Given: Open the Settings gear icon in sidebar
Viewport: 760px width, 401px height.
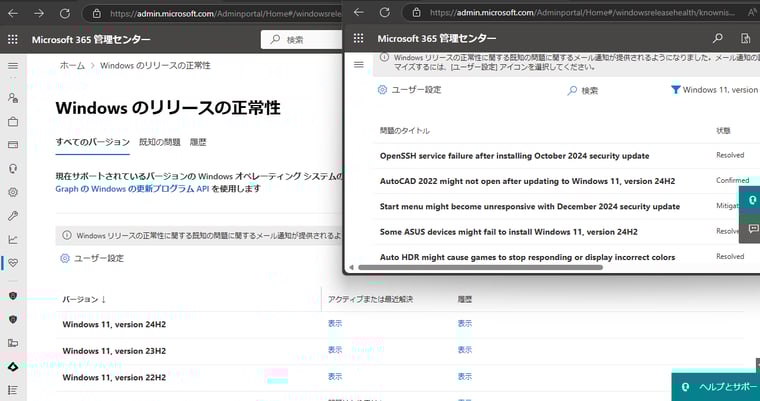Looking at the screenshot, I should [13, 192].
